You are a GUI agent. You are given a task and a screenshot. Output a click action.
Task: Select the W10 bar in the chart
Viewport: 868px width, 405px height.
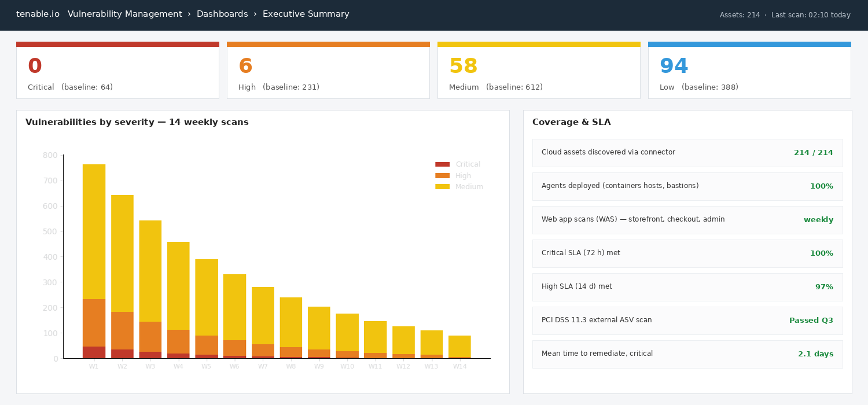(x=347, y=336)
